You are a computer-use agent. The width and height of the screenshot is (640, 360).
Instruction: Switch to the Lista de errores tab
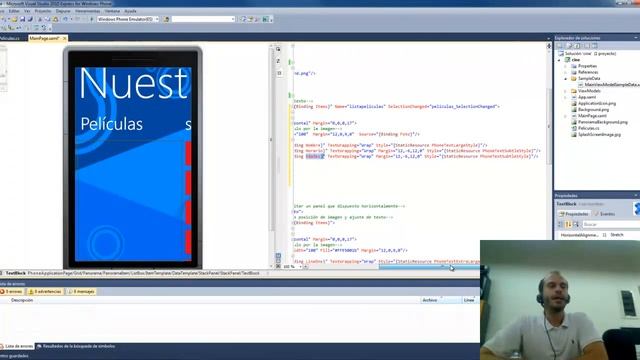(x=17, y=346)
